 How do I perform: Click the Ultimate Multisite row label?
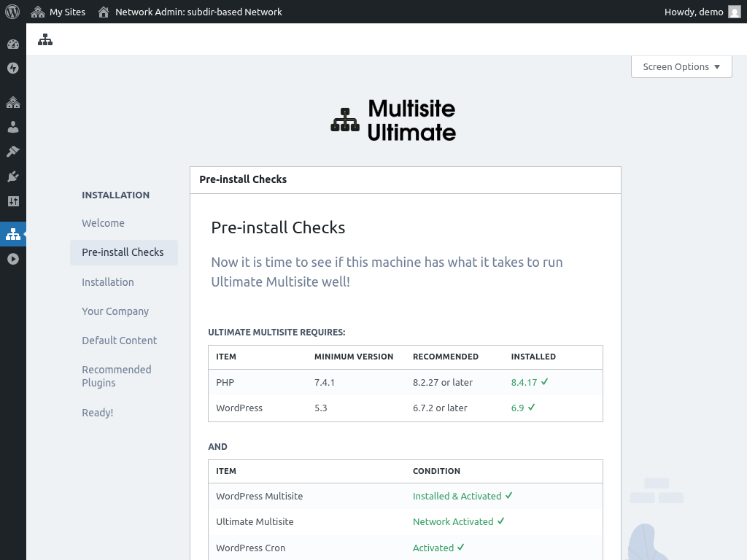tap(255, 522)
